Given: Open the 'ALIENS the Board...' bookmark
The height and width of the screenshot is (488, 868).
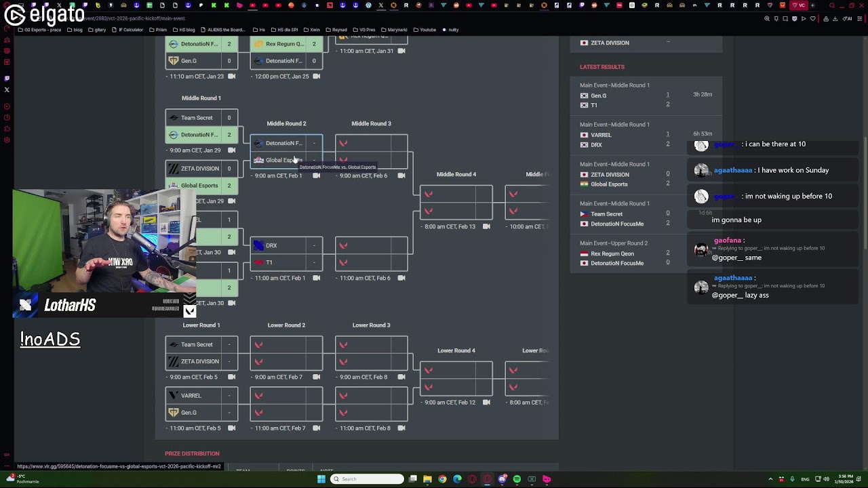Looking at the screenshot, I should click(x=222, y=30).
